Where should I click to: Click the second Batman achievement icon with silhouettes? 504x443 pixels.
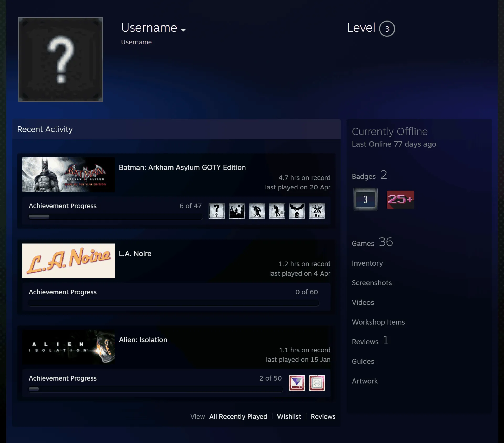[237, 210]
